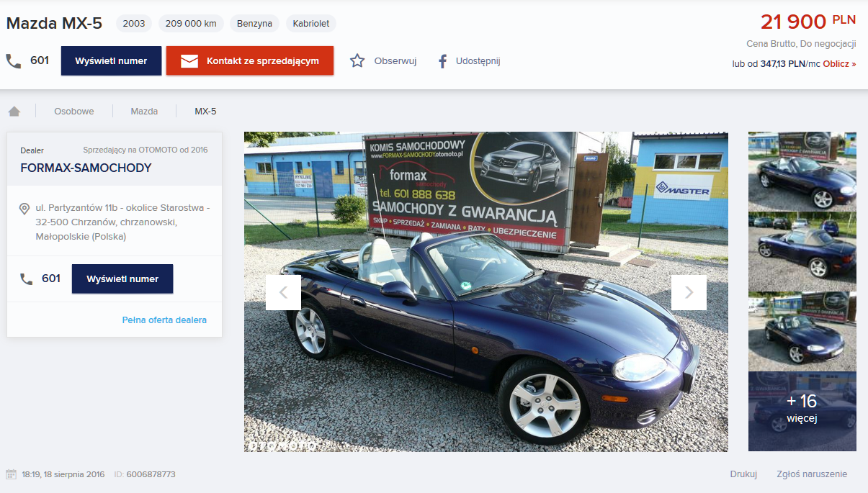The height and width of the screenshot is (493, 868).
Task: Open the first thumbnail with the dealer banner
Action: (802, 171)
